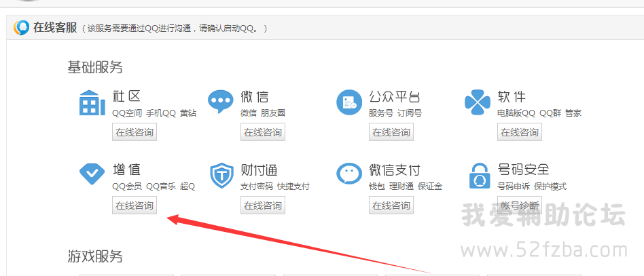Viewport: 644px width, 276px height.
Task: Start 在线咨询 for 微信支付
Action: click(391, 205)
